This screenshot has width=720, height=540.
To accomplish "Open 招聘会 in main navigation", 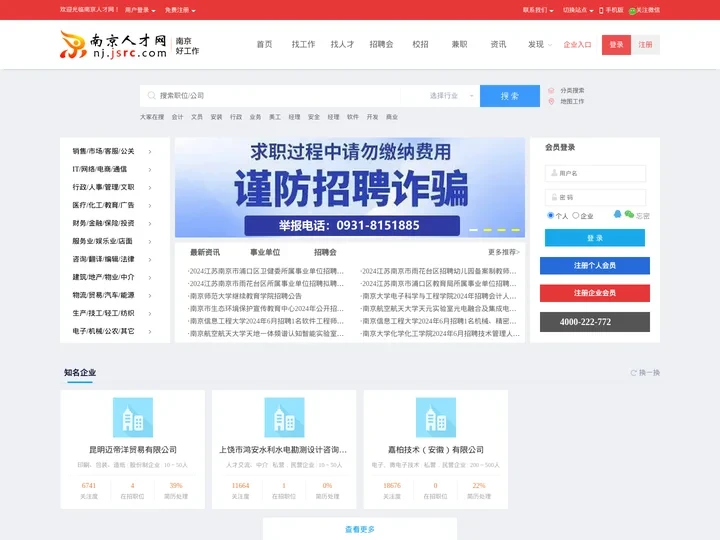I will pyautogui.click(x=381, y=45).
